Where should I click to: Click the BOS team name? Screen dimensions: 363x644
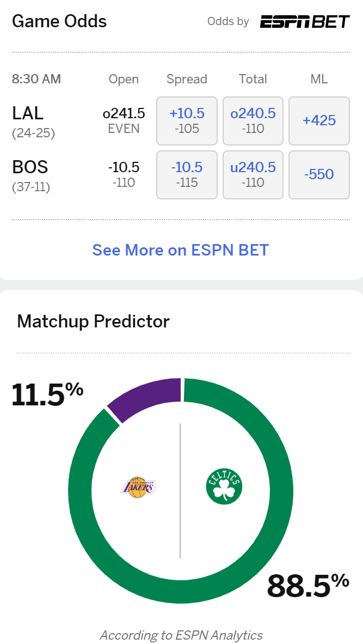[x=30, y=167]
